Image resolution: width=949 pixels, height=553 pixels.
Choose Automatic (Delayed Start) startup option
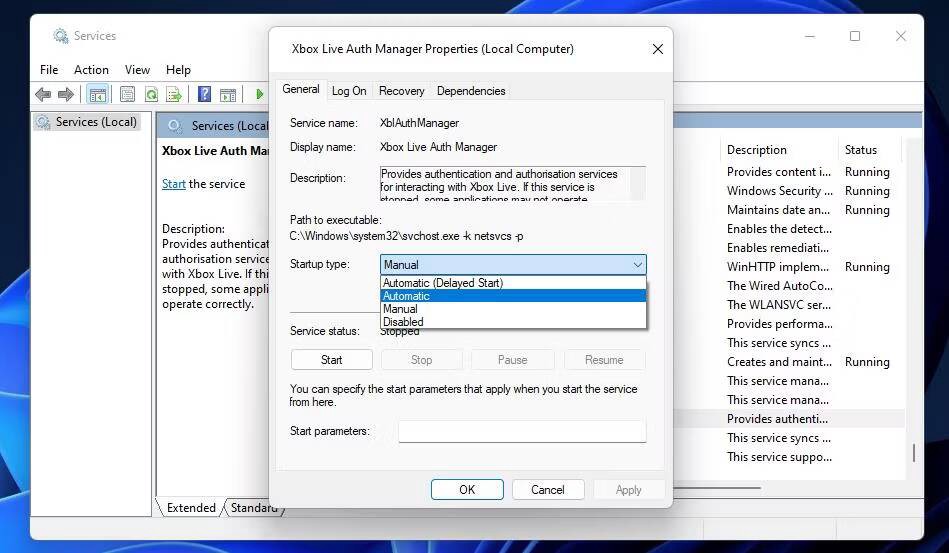click(513, 283)
